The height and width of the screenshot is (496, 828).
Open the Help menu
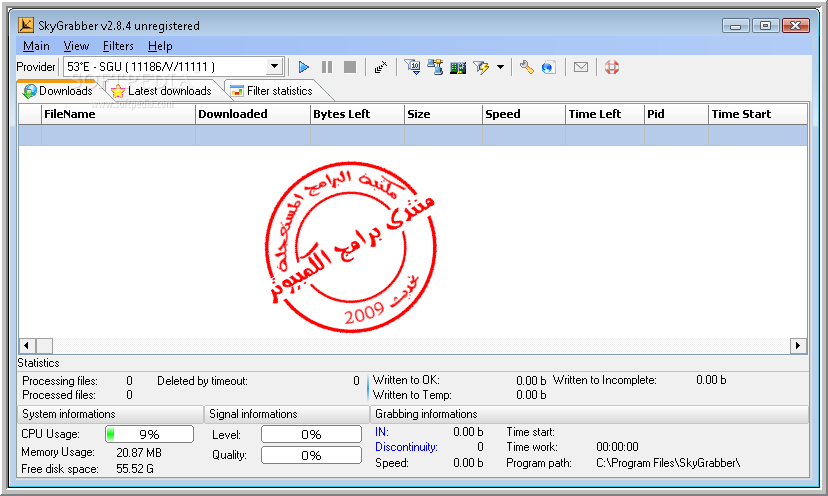coord(160,46)
